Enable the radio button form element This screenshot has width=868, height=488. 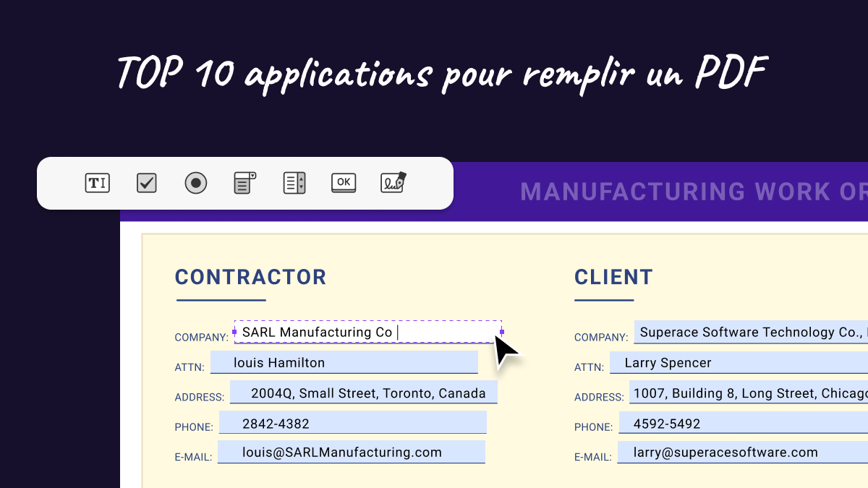pyautogui.click(x=195, y=183)
